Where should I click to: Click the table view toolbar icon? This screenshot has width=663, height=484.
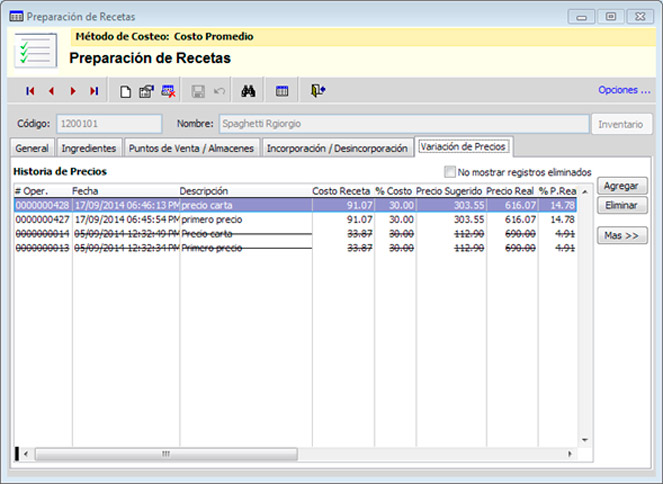click(x=282, y=91)
